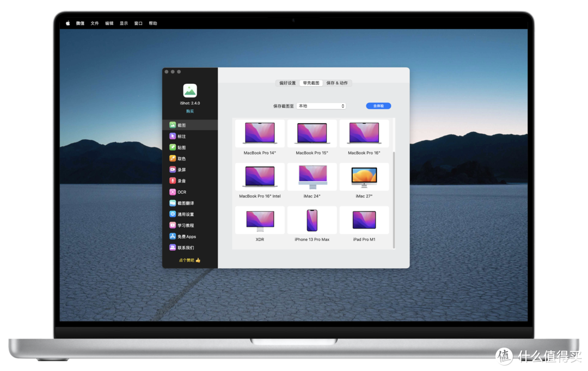Open the 截图翻译 screenshot translate icon
Image resolution: width=588 pixels, height=371 pixels.
click(x=173, y=203)
